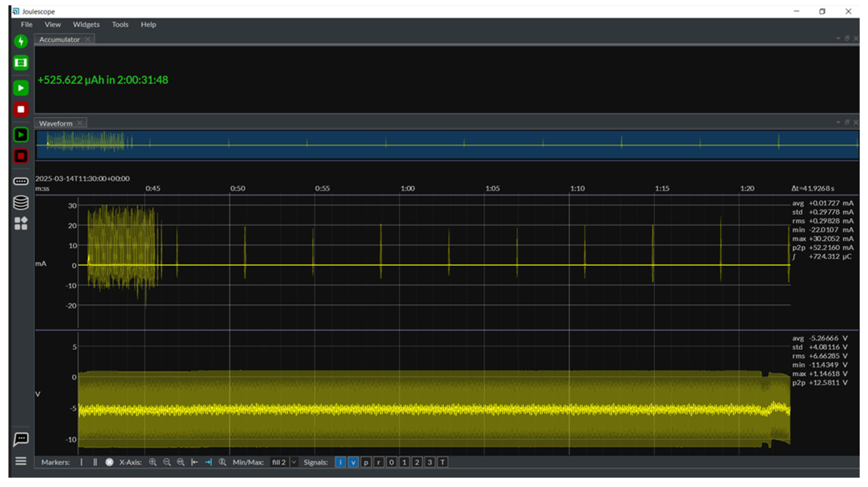Image resolution: width=868 pixels, height=487 pixels.
Task: Click the red stop button in sidebar
Action: click(21, 109)
